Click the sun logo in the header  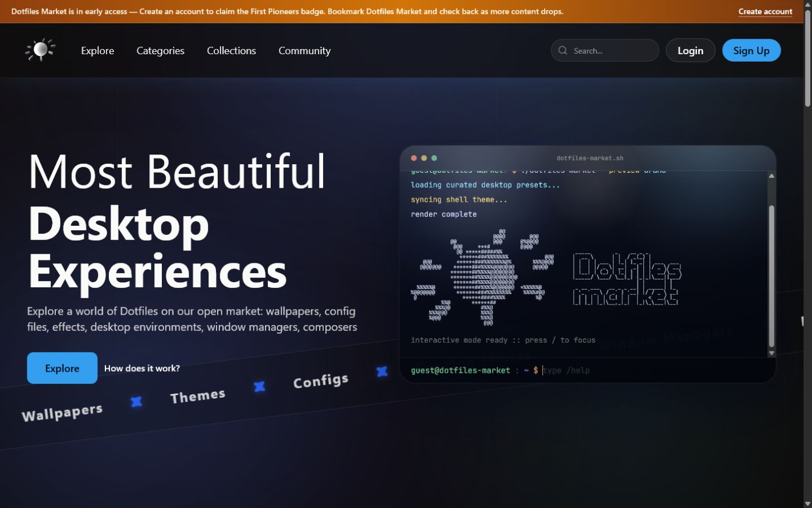coord(40,50)
